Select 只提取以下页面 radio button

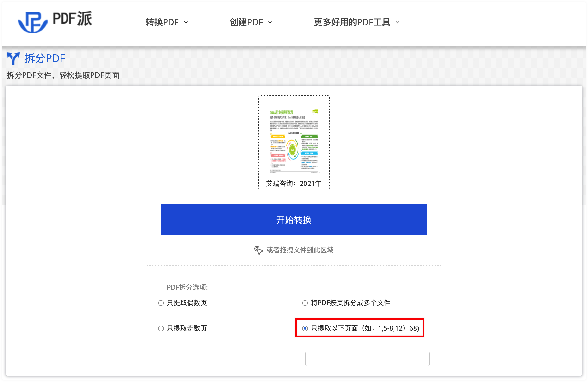click(305, 328)
